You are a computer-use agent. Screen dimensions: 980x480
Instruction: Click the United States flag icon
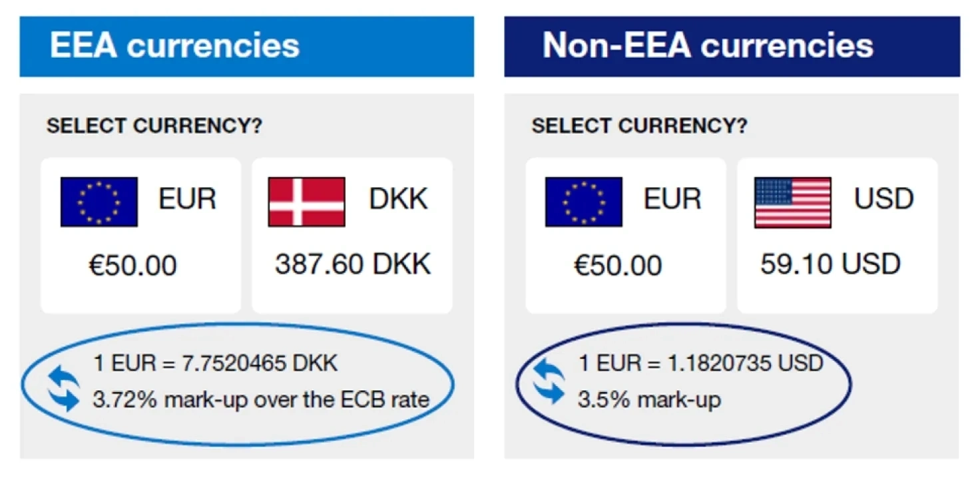click(792, 202)
